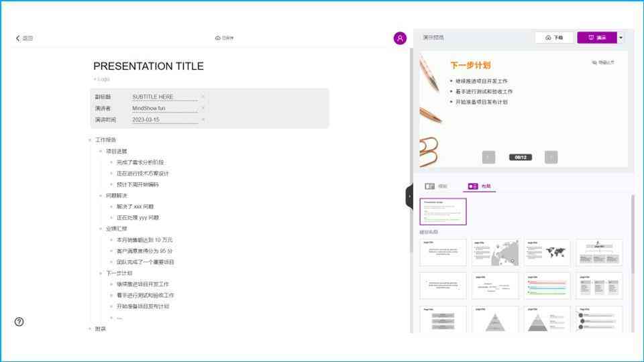This screenshot has height=362, width=644.
Task: Click the 下一步计划 slide title in preview
Action: coord(470,65)
